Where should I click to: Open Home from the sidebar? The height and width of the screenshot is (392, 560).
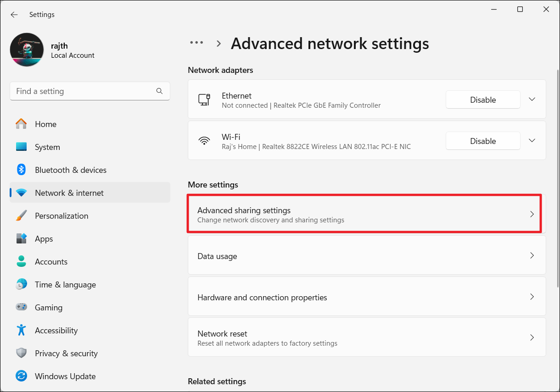point(45,124)
